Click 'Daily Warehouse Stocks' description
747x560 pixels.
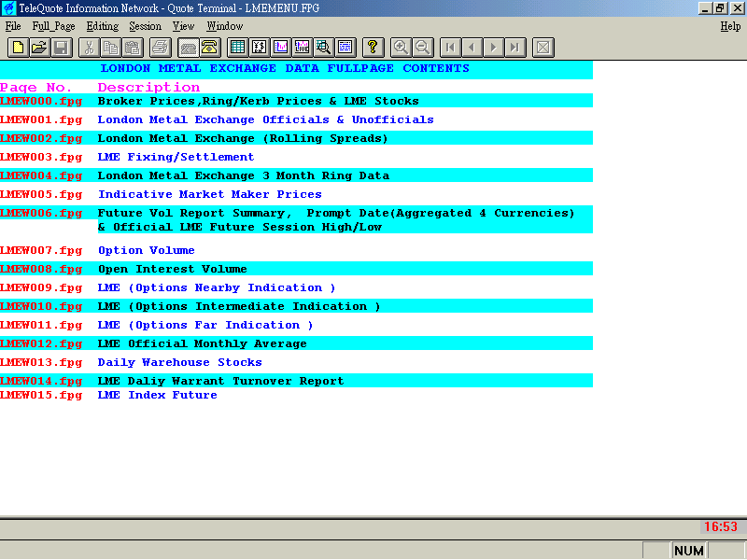point(179,362)
